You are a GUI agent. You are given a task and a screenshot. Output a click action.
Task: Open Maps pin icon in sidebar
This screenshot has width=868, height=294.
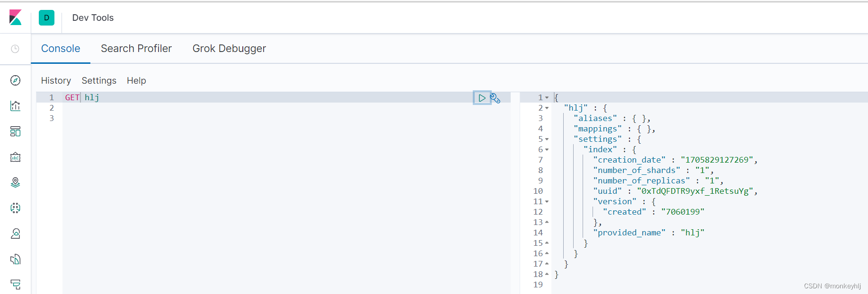(x=15, y=182)
